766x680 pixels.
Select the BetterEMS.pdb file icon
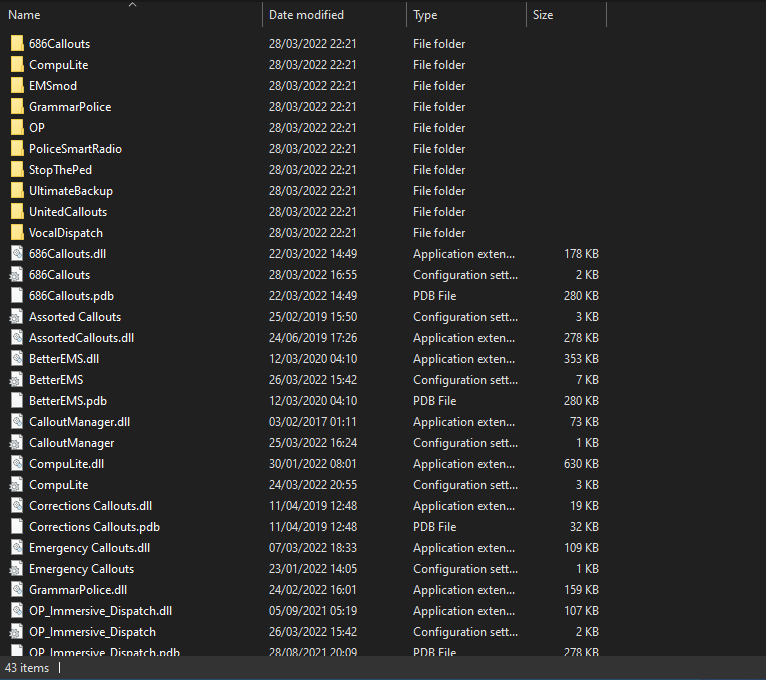pyautogui.click(x=17, y=401)
